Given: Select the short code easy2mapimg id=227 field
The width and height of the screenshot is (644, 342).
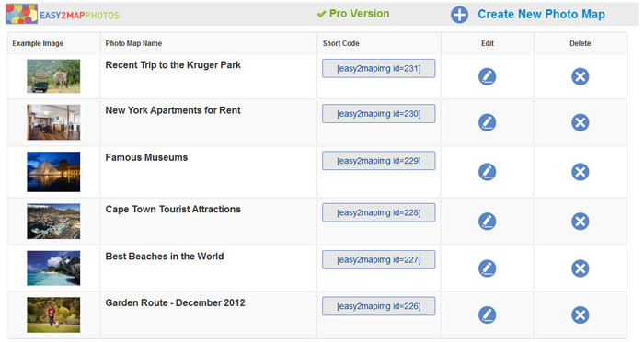Looking at the screenshot, I should (x=378, y=260).
